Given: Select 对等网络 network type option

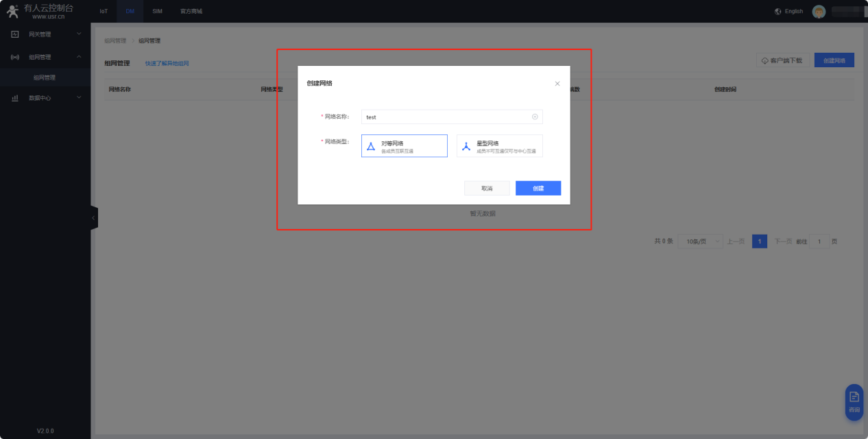Looking at the screenshot, I should 404,146.
